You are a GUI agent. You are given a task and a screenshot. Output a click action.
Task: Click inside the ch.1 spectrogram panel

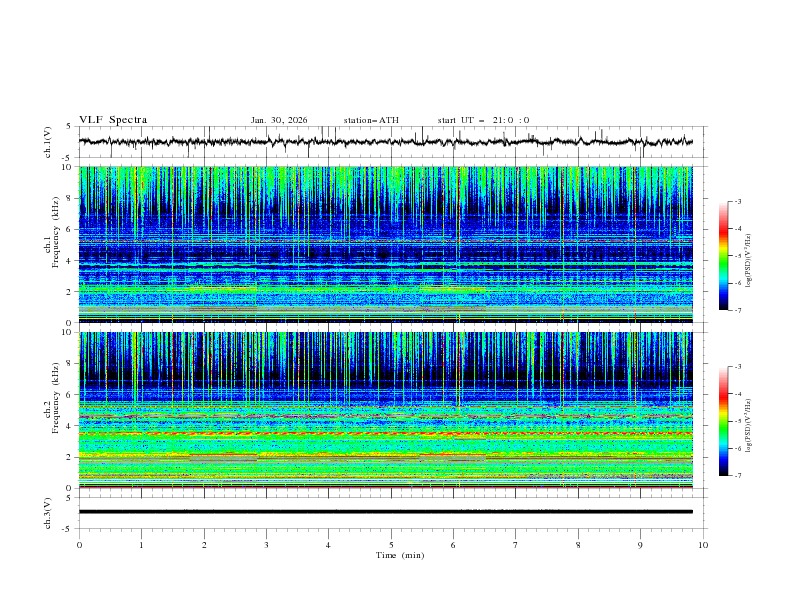[x=391, y=244]
